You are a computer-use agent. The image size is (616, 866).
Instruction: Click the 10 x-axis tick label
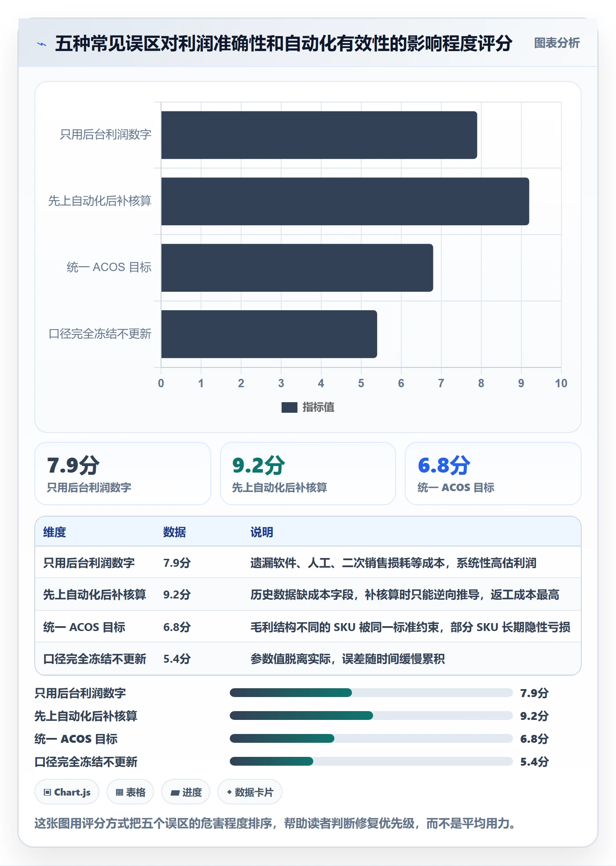561,383
